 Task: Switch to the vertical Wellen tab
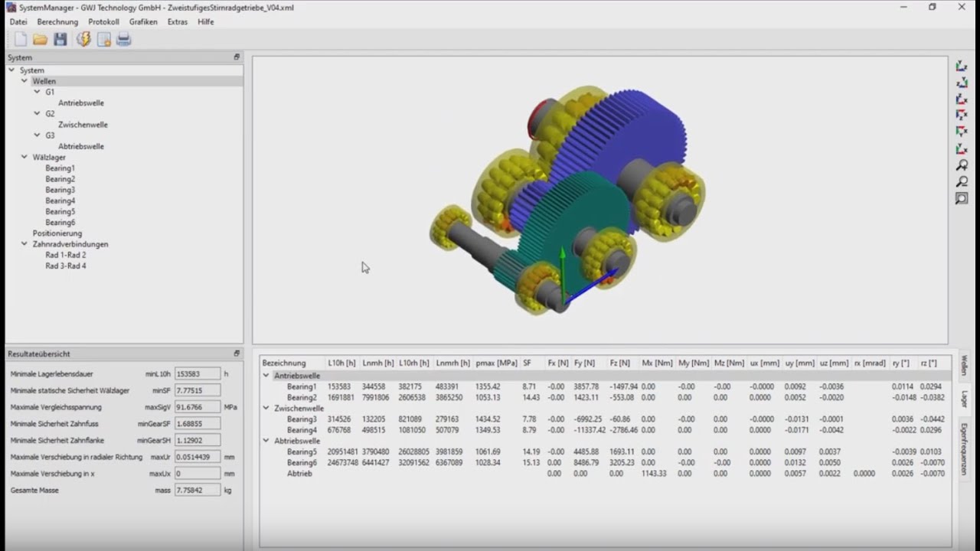tap(964, 366)
